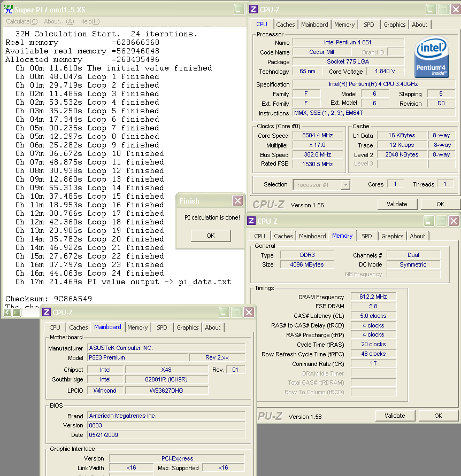The width and height of the screenshot is (461, 476).
Task: Switch to SPD tab in top CPU-Z window
Action: (368, 24)
